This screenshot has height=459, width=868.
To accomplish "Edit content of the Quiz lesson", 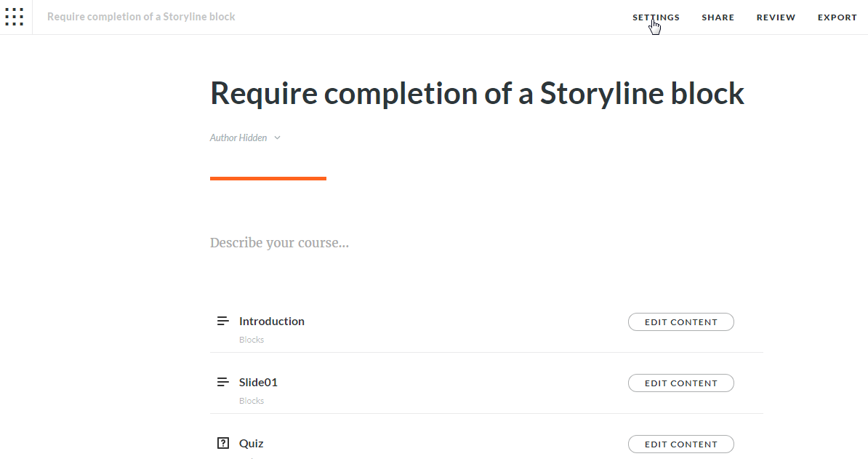I will [x=681, y=444].
